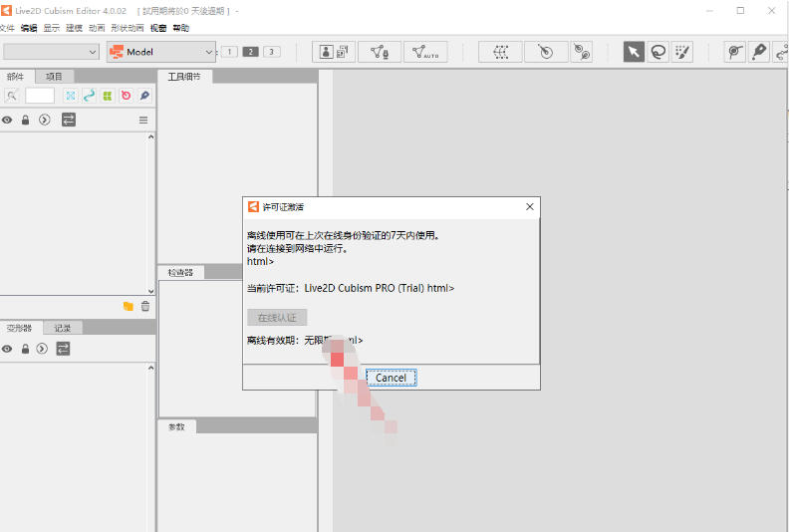This screenshot has height=532, width=791.
Task: Select the lasso selection tool
Action: [658, 52]
